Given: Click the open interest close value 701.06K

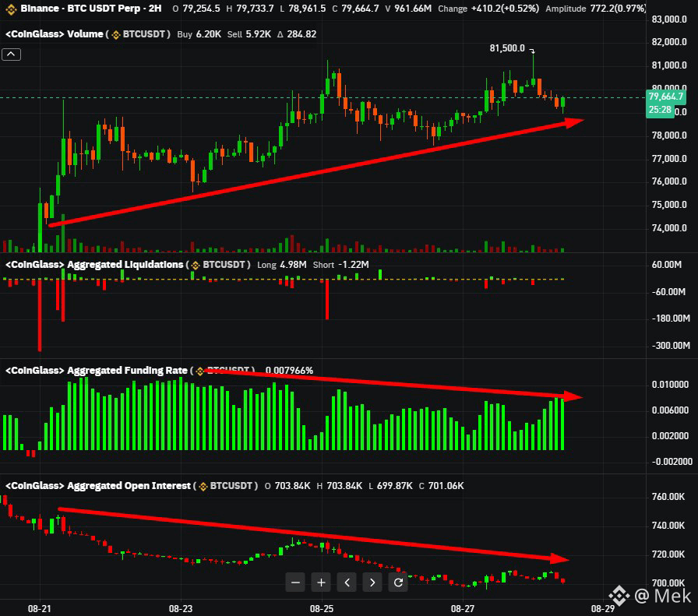Looking at the screenshot, I should (442, 486).
